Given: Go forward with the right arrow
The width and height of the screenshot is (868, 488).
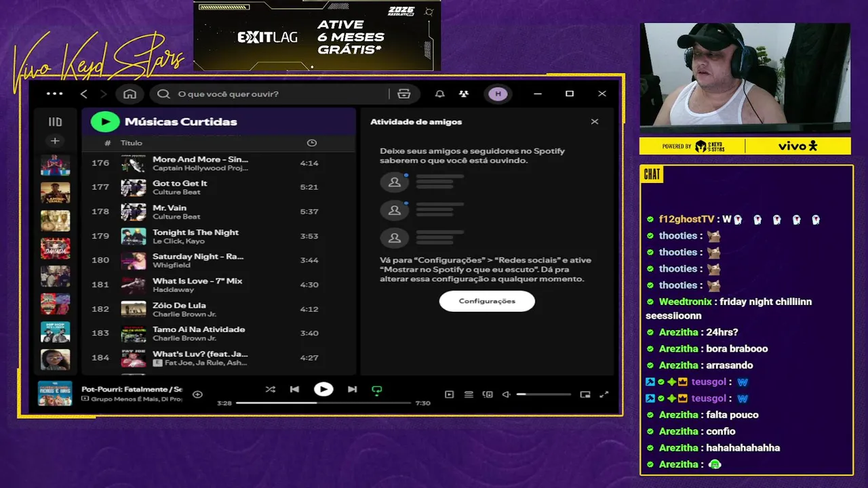Looking at the screenshot, I should (x=104, y=94).
